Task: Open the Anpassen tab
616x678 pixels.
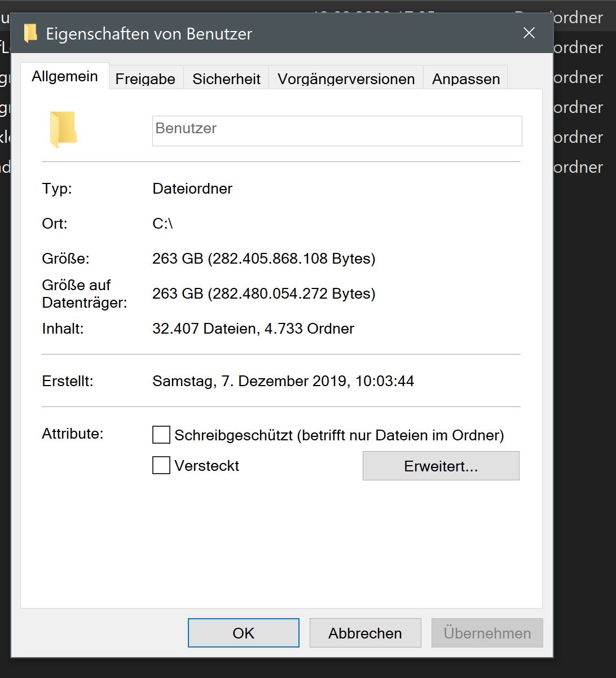Action: pos(466,78)
